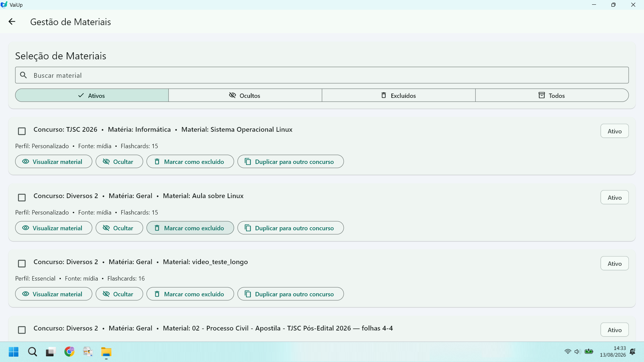Select the Ativos filter tab

[92, 96]
